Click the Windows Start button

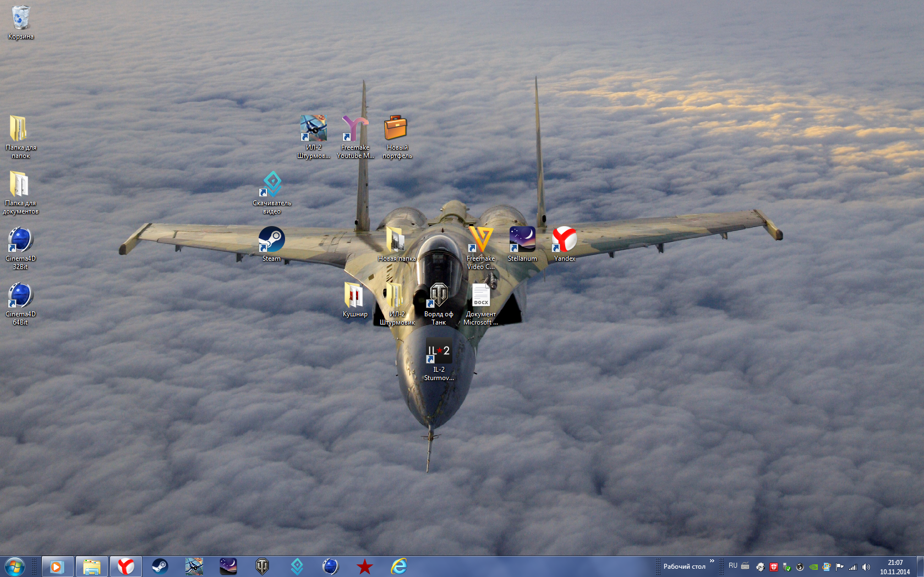point(14,566)
